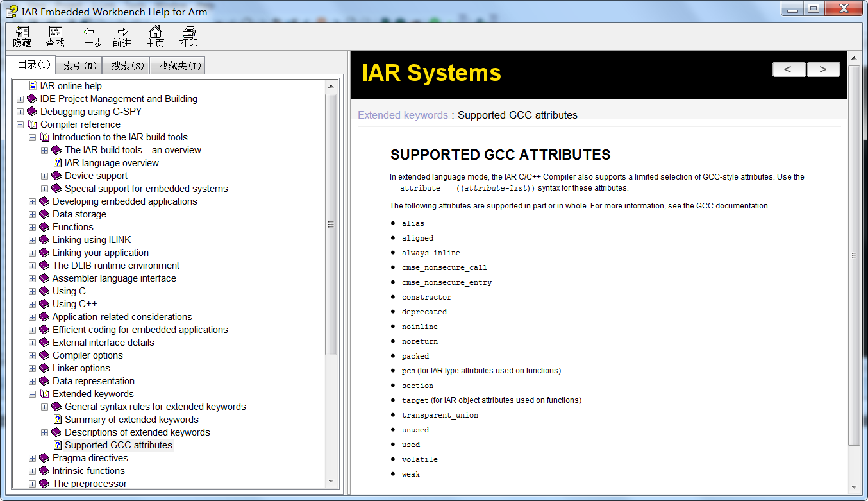Click page icon beside IAR online help
This screenshot has height=501, width=868.
click(x=33, y=86)
